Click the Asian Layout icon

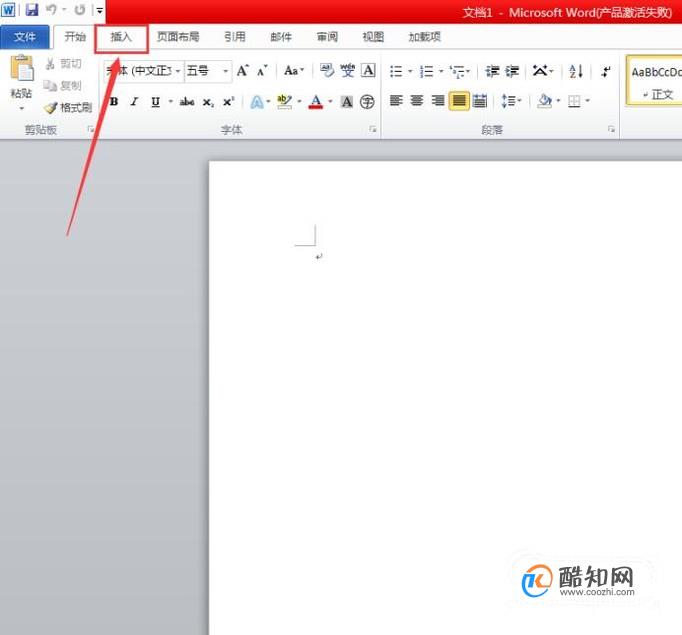click(541, 71)
